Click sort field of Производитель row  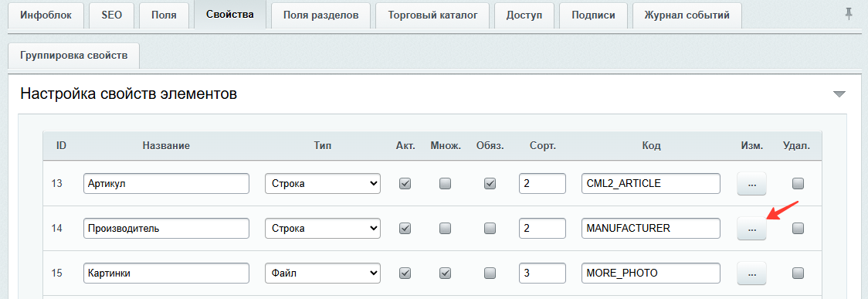(542, 228)
